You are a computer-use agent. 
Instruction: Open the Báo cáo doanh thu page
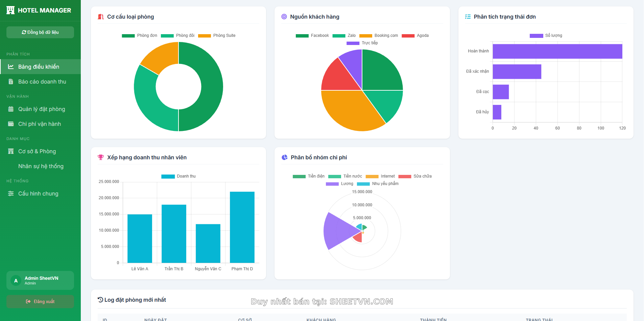(42, 82)
